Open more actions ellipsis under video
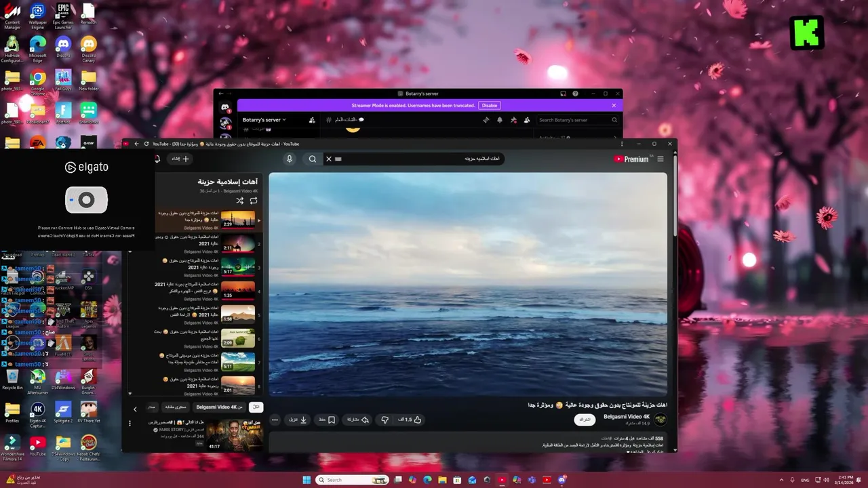This screenshot has width=868, height=488. click(275, 420)
